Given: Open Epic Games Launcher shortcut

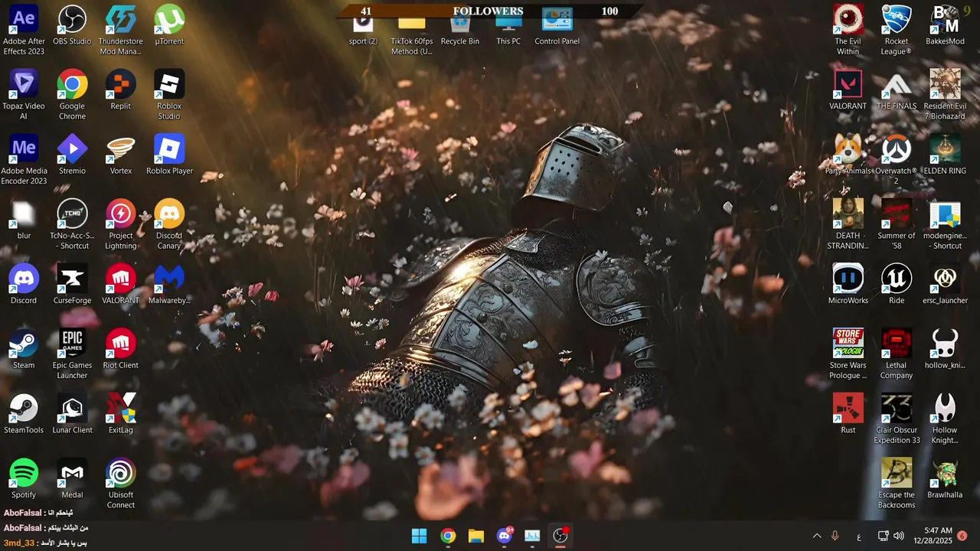Looking at the screenshot, I should pos(72,354).
